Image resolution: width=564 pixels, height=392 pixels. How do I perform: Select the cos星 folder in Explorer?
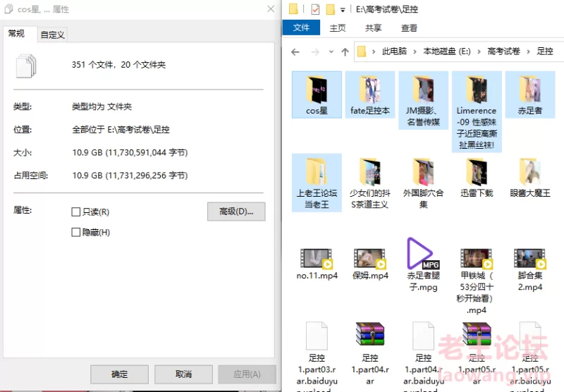click(x=317, y=94)
